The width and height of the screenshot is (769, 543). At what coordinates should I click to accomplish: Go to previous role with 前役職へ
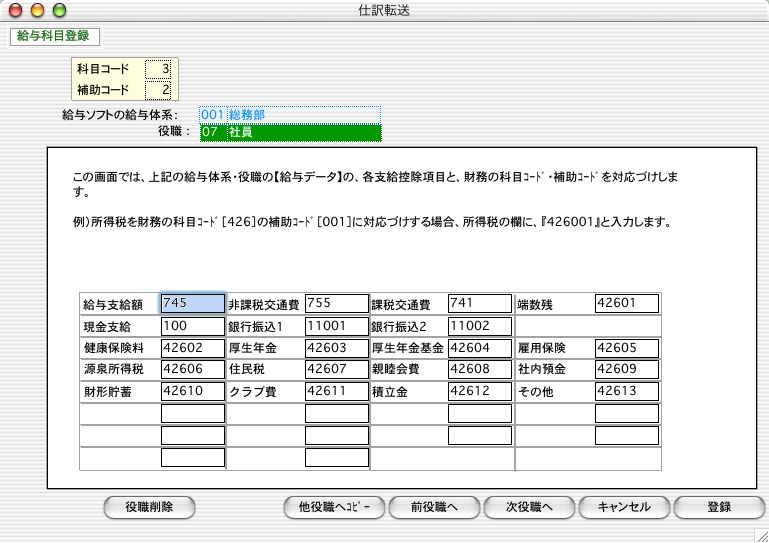433,507
